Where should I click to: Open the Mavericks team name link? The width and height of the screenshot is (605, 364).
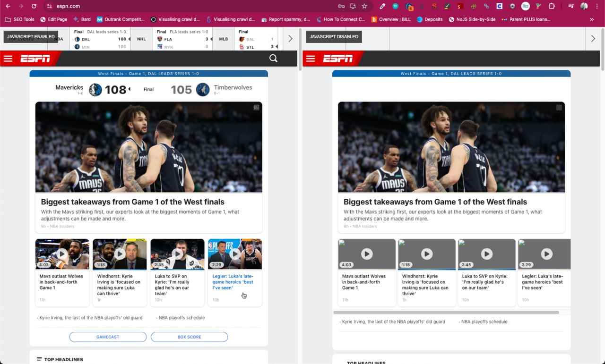coord(69,87)
